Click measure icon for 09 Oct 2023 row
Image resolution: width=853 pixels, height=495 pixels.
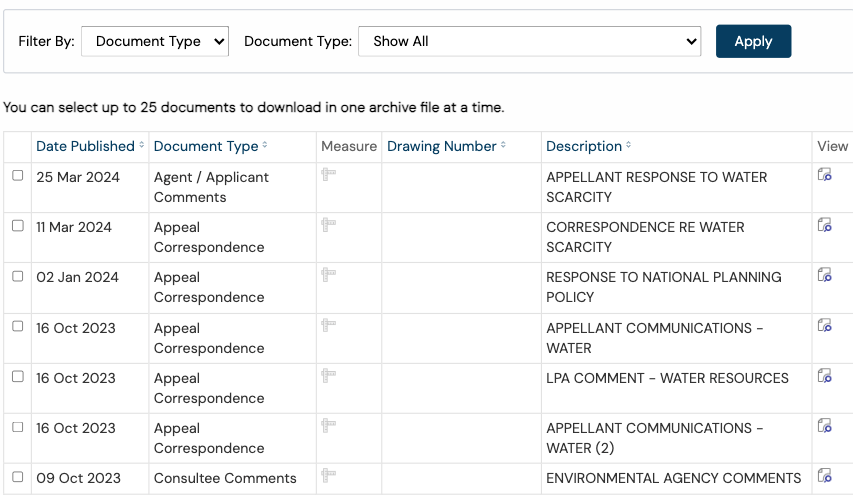328,476
